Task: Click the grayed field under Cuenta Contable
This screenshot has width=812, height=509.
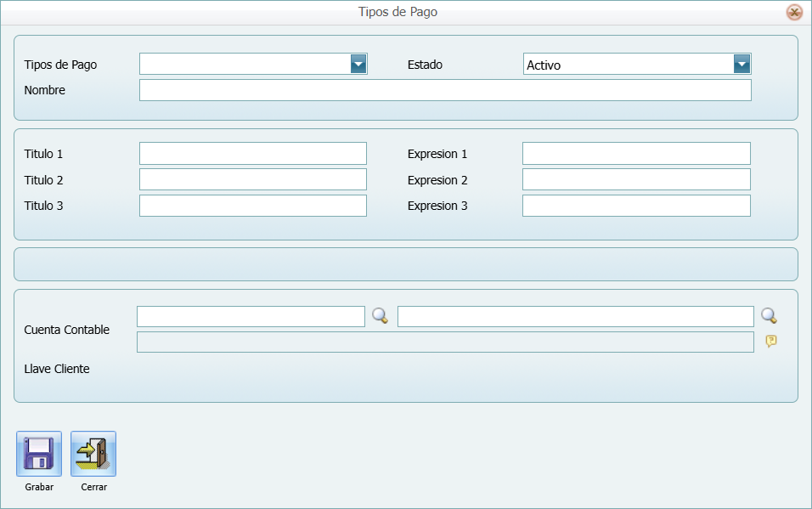Action: [x=445, y=342]
